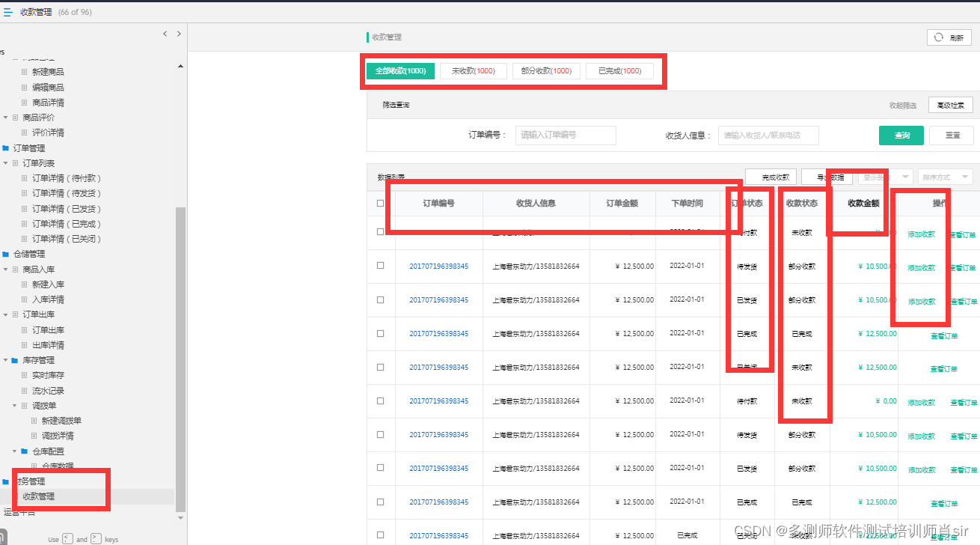Focus the 订单编号 input field
The image size is (980, 545).
pyautogui.click(x=566, y=136)
